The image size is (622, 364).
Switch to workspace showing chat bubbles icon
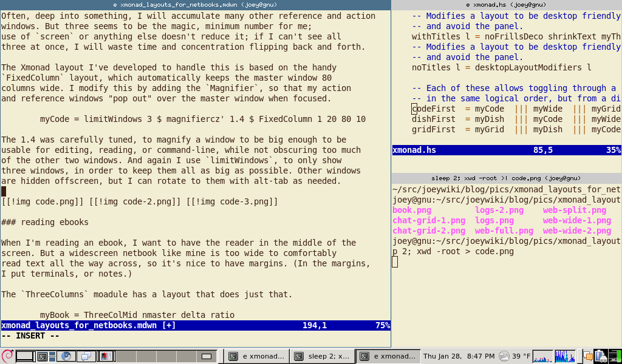[86, 356]
